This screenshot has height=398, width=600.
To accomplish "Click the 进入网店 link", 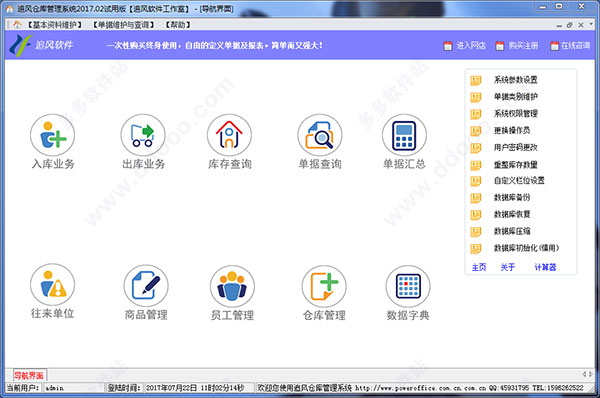I will point(471,46).
